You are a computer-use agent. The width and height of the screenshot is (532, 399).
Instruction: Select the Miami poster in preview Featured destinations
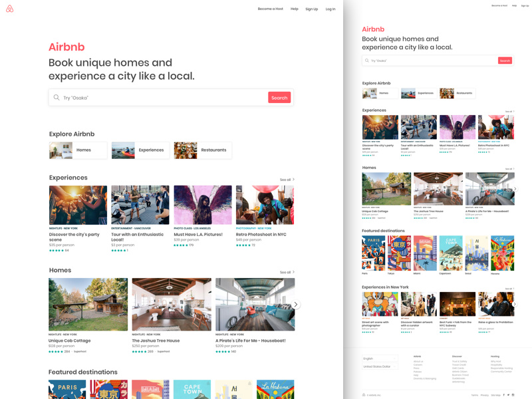pos(425,253)
